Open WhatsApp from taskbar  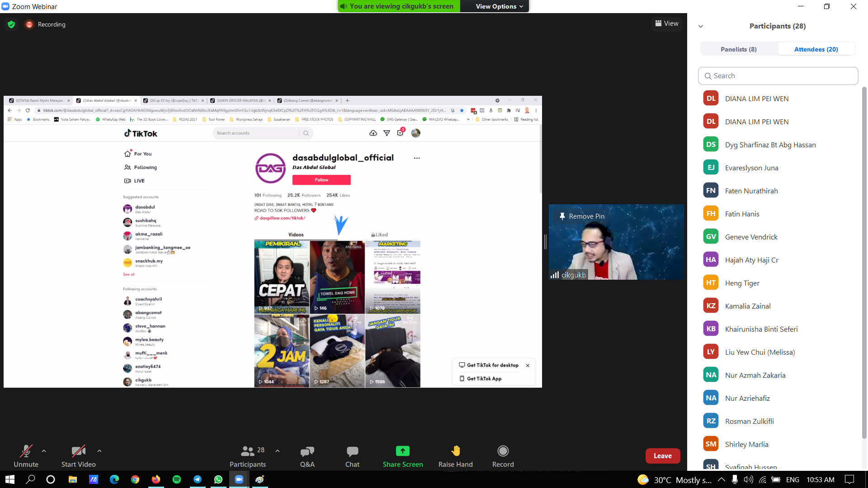(x=218, y=479)
